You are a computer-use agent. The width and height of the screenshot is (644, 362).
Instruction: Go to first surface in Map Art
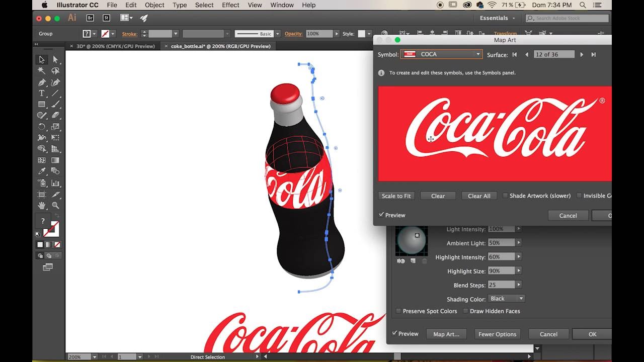tap(515, 54)
